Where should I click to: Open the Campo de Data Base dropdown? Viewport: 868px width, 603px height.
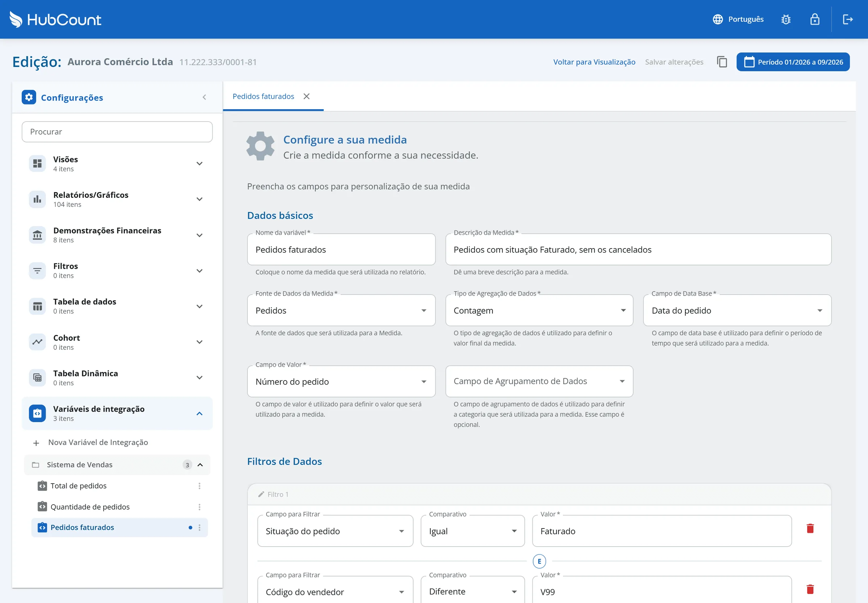click(737, 311)
